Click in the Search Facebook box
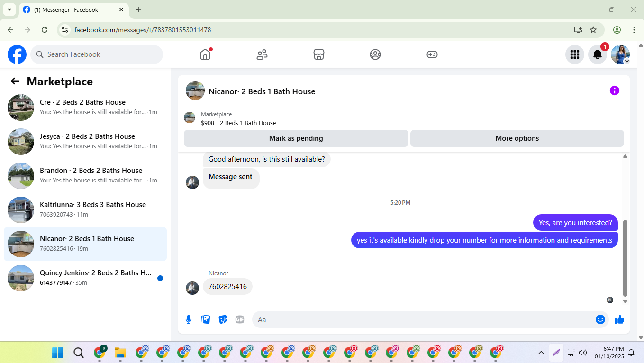The width and height of the screenshot is (644, 363). pyautogui.click(x=97, y=54)
